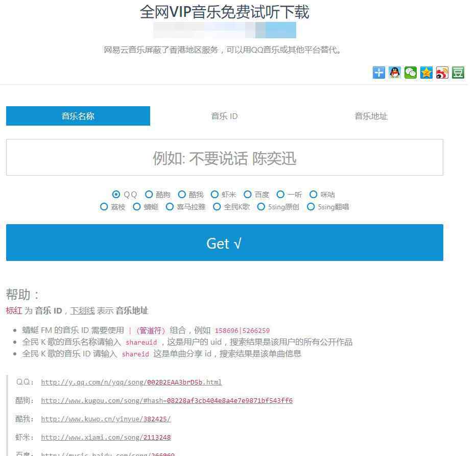The image size is (476, 456).
Task: Pick the 全民K歌 radio option
Action: coord(217,207)
